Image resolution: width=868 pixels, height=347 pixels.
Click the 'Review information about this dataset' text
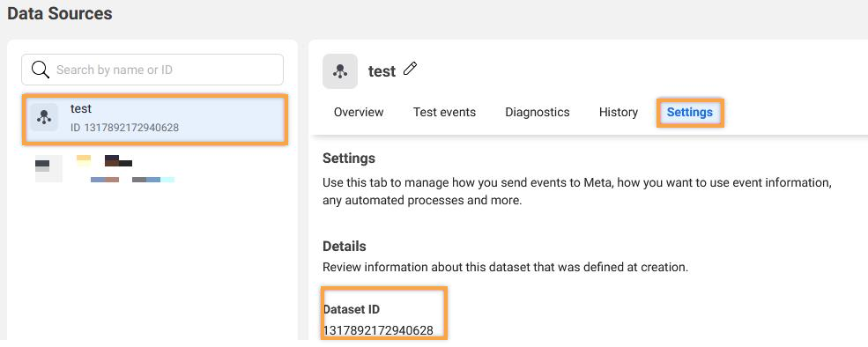[x=506, y=268]
